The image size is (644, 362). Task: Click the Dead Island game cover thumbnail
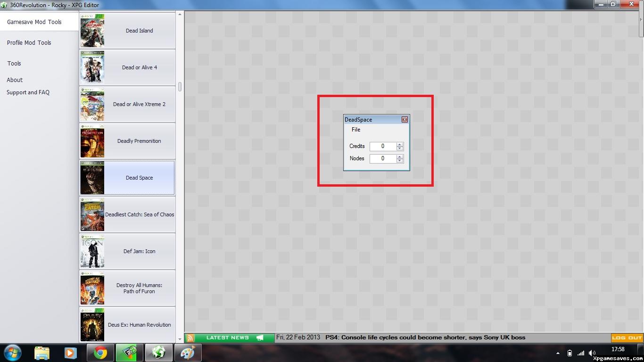(92, 31)
